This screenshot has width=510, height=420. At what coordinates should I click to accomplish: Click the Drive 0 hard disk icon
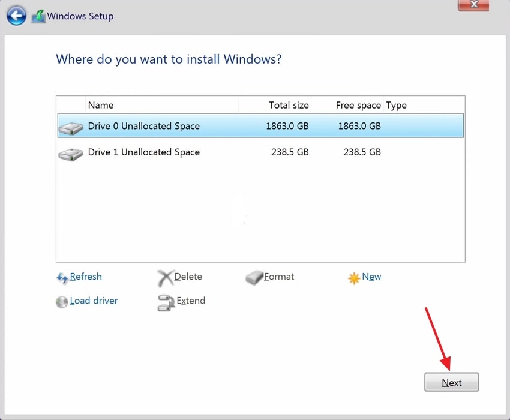[70, 127]
